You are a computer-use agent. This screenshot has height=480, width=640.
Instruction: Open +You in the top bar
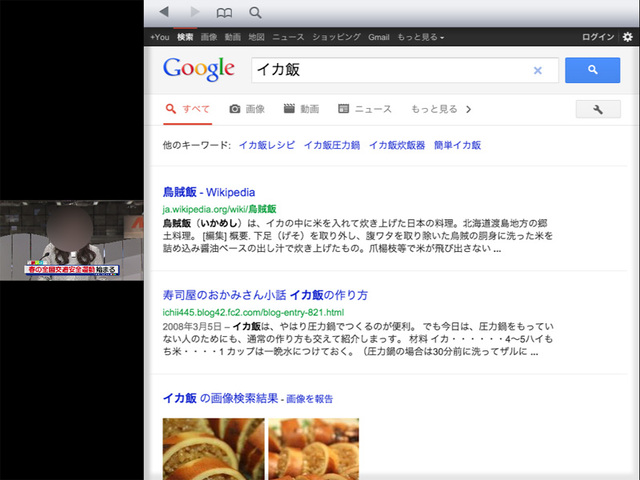160,37
